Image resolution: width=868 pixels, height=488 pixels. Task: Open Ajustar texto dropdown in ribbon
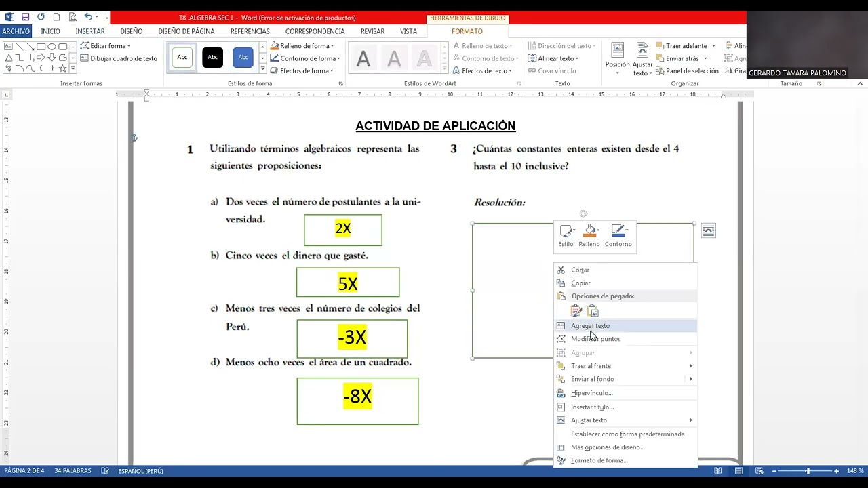642,58
